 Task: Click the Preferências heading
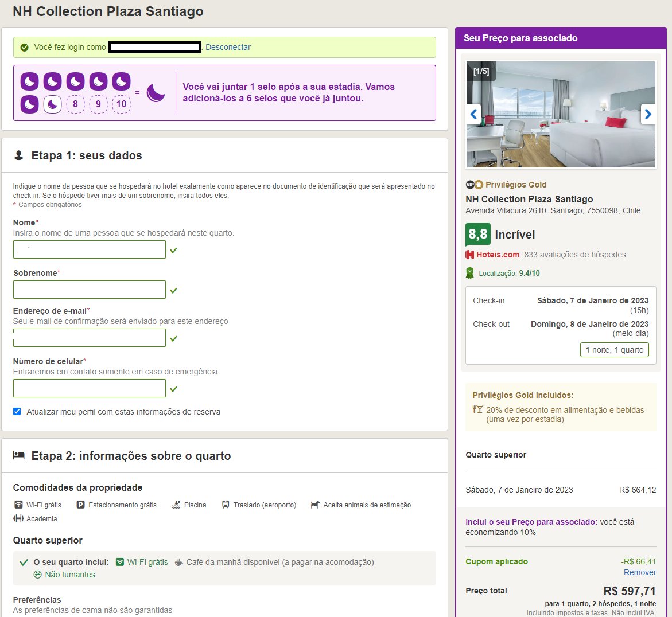pos(37,599)
